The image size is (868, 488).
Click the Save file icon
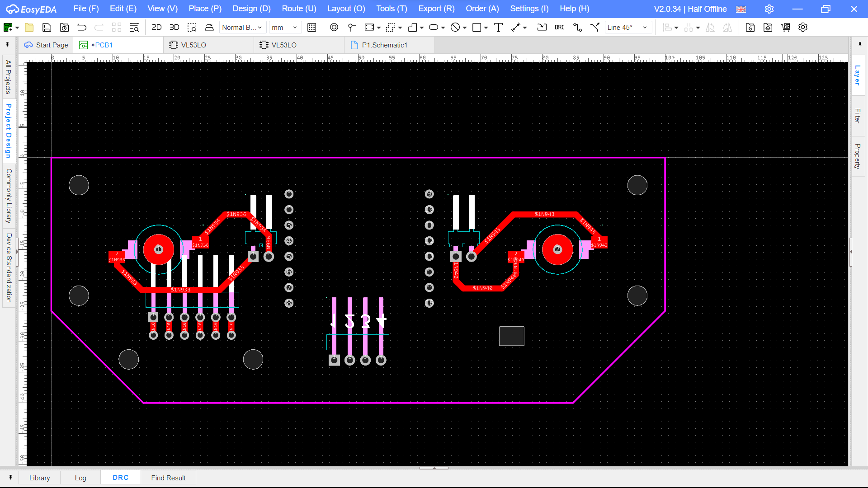(x=47, y=28)
